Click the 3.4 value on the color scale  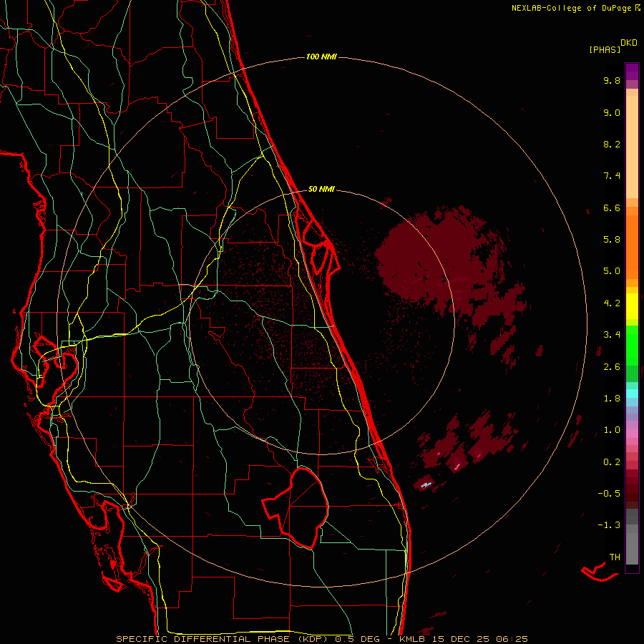point(612,335)
